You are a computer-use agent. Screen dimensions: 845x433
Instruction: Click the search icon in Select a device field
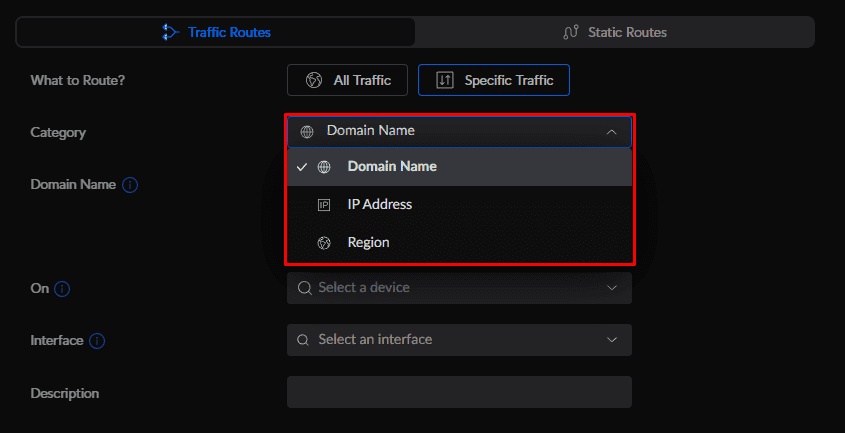[304, 288]
